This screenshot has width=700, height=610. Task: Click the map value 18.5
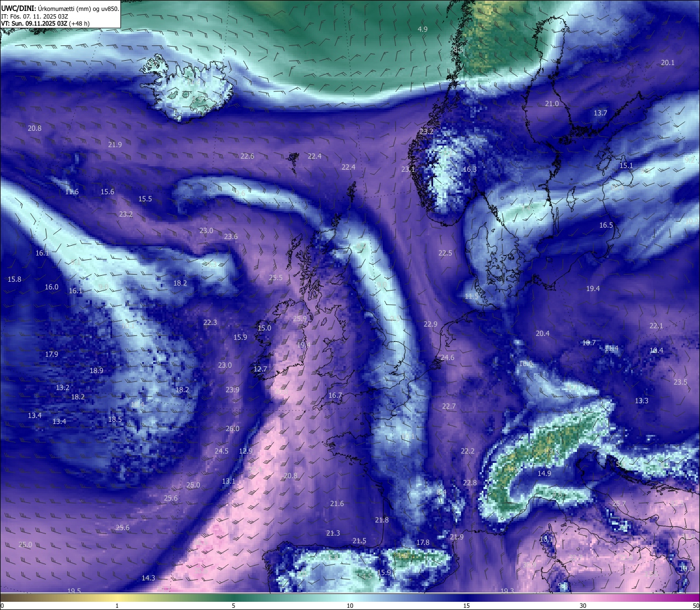115,420
